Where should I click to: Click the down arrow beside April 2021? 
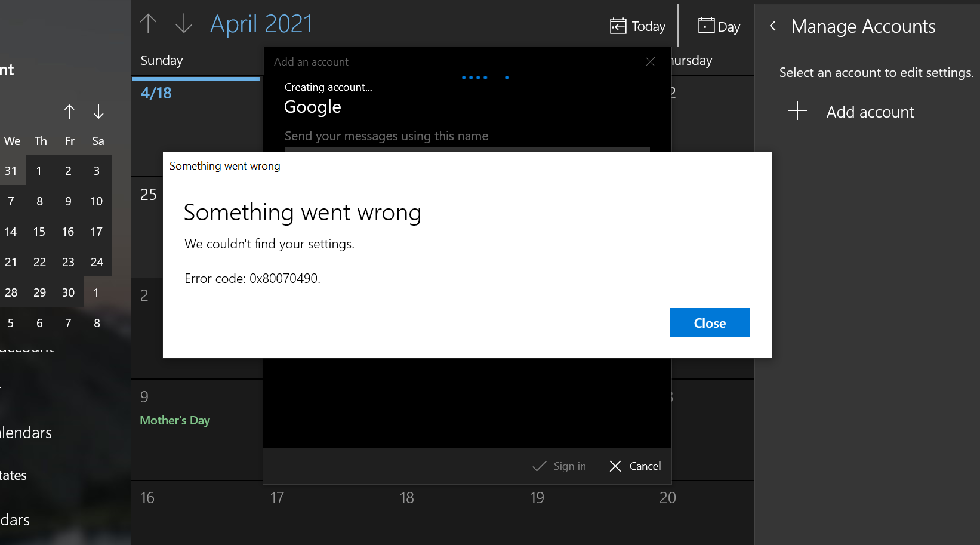click(x=184, y=24)
